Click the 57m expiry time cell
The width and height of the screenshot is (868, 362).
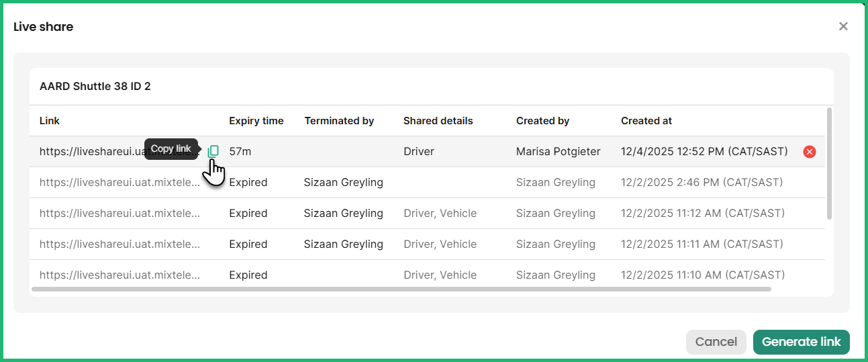point(240,152)
